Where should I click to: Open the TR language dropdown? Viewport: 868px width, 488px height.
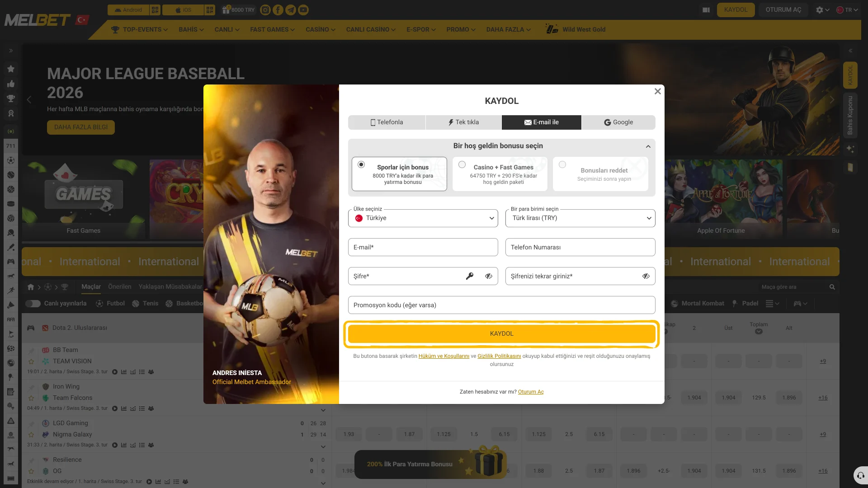pyautogui.click(x=847, y=10)
